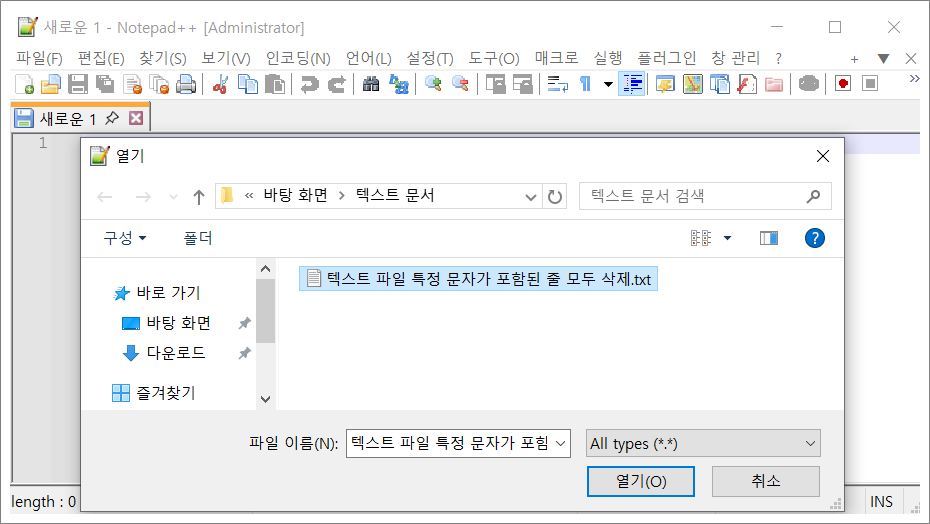This screenshot has height=524, width=930.
Task: Open the 매크로 menu
Action: pyautogui.click(x=556, y=58)
